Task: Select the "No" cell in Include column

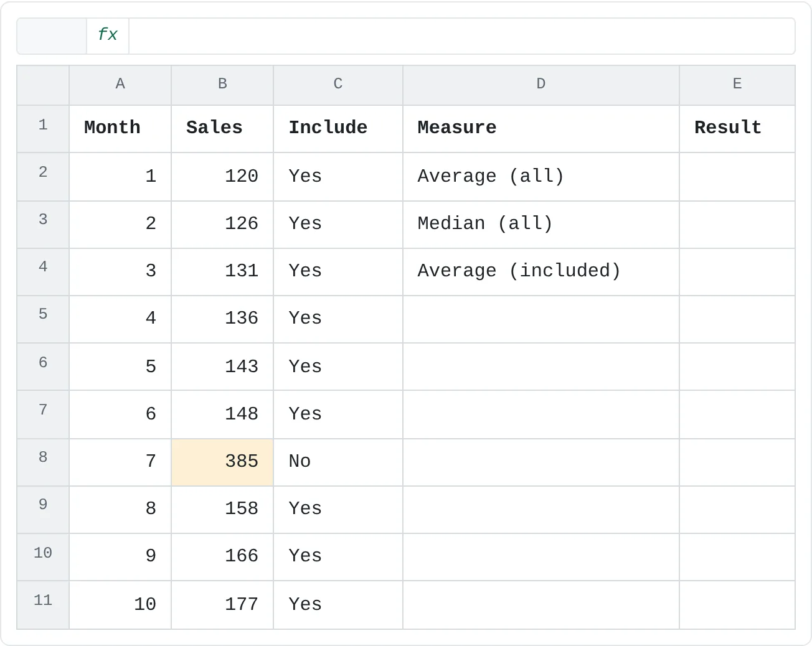Action: tap(338, 462)
